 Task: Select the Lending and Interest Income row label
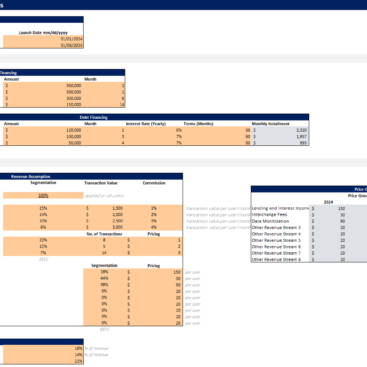click(x=280, y=208)
